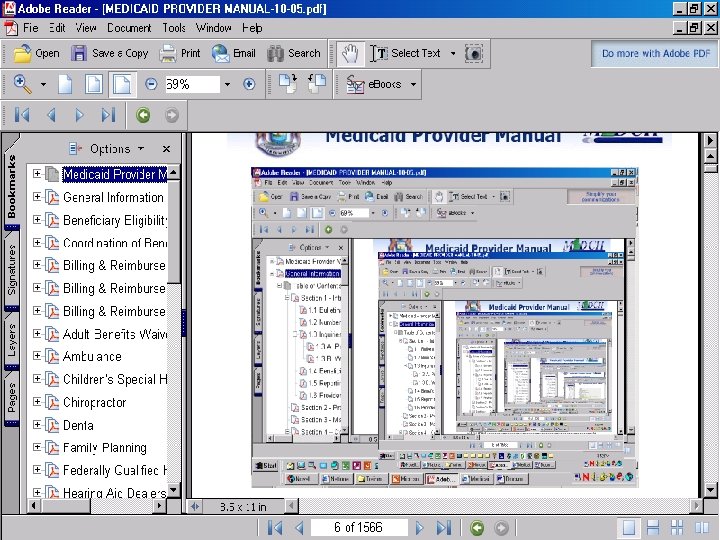Select the Adult Benefits Waiver bookmark

click(115, 334)
